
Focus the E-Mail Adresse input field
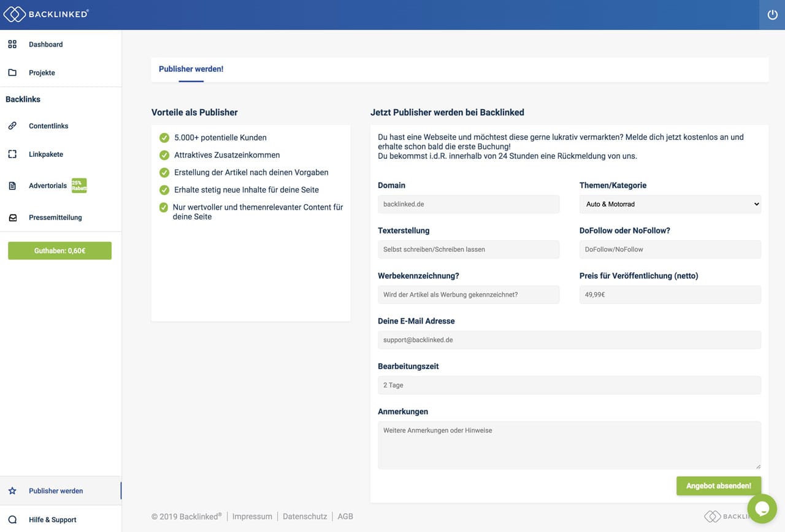click(569, 340)
